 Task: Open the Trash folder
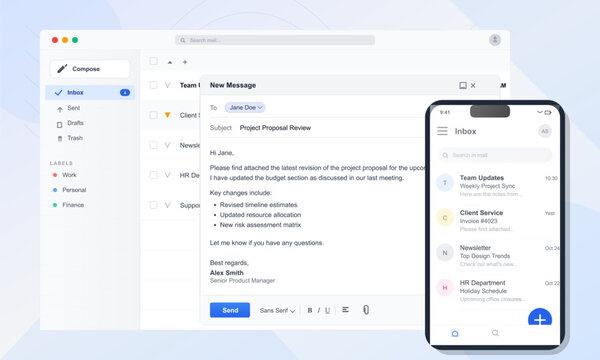pyautogui.click(x=75, y=138)
